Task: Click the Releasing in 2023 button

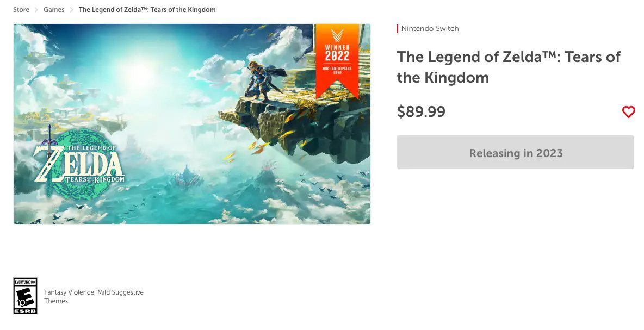Action: coord(516,152)
